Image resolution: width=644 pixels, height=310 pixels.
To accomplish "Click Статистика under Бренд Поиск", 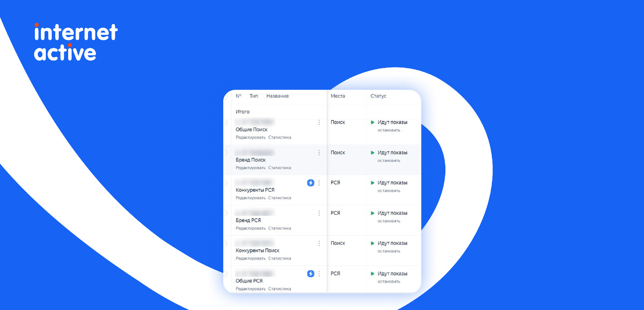I will tap(280, 168).
